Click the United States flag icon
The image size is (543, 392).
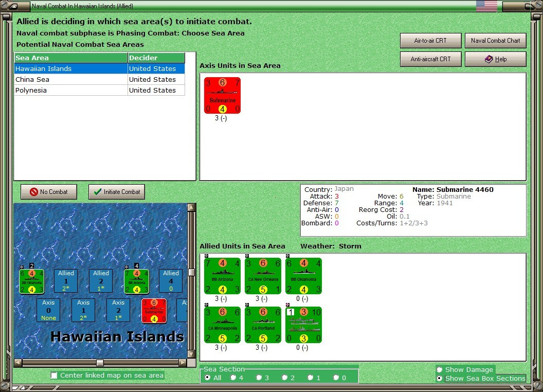point(486,6)
